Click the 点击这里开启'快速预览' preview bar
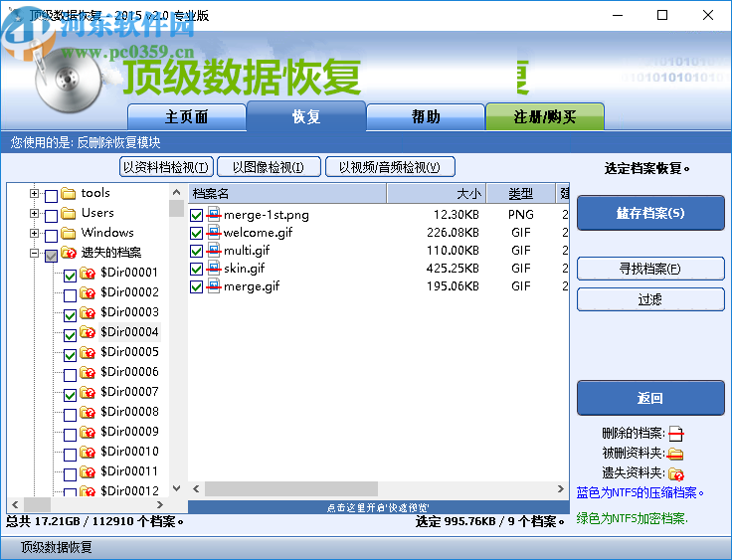The width and height of the screenshot is (732, 560). coord(378,507)
